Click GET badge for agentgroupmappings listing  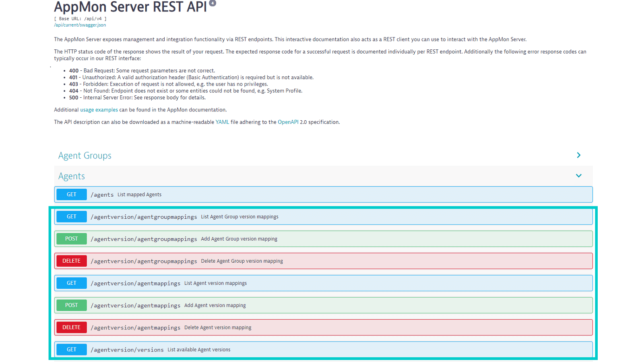[72, 216]
